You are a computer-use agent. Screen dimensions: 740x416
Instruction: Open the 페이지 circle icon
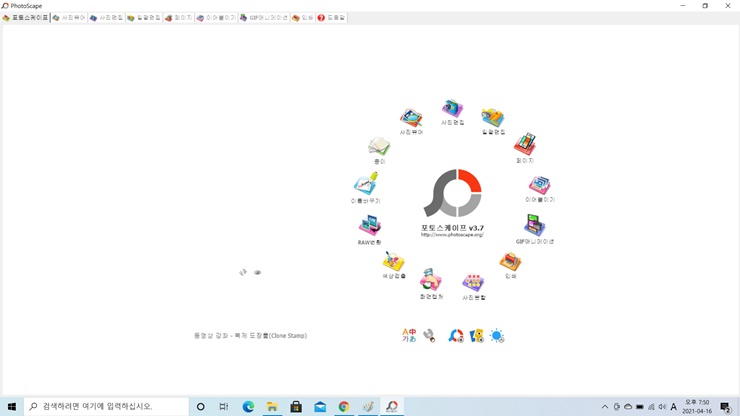click(x=525, y=148)
